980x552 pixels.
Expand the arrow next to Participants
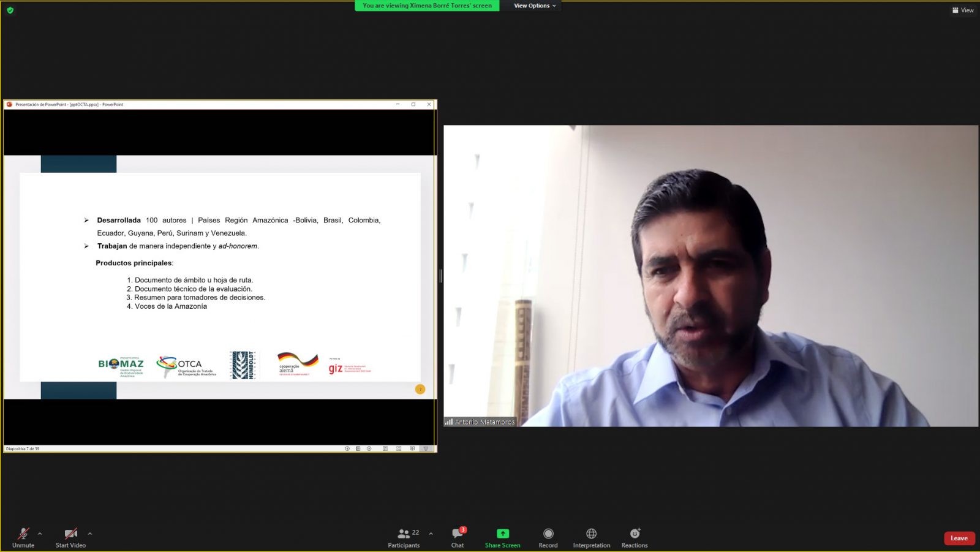pyautogui.click(x=431, y=534)
